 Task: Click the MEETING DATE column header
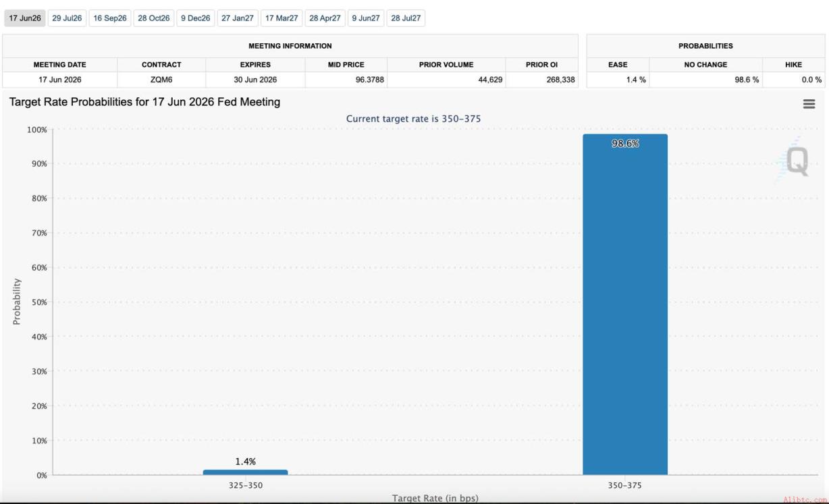pyautogui.click(x=60, y=65)
